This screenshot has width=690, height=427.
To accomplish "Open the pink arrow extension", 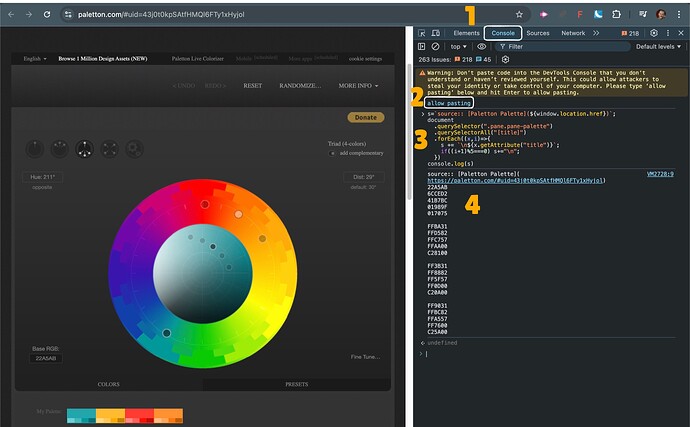I will coord(544,15).
